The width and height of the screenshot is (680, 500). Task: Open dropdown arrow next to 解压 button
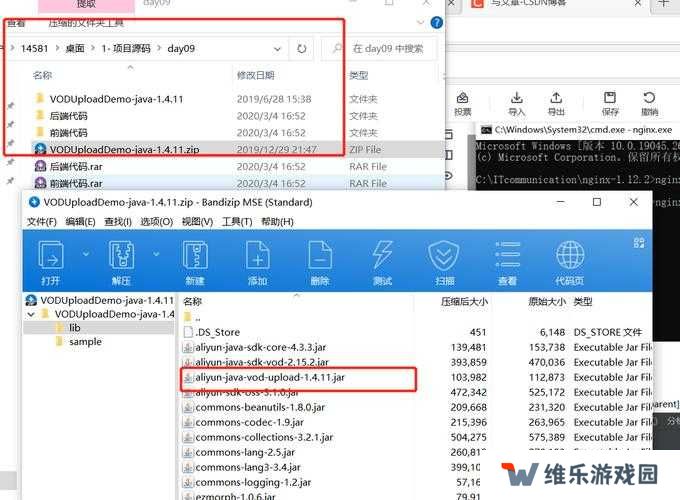[156, 254]
